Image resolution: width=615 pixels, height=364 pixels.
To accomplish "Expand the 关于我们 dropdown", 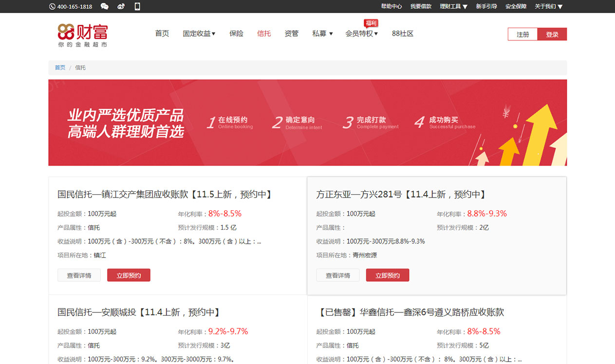I will coord(549,6).
